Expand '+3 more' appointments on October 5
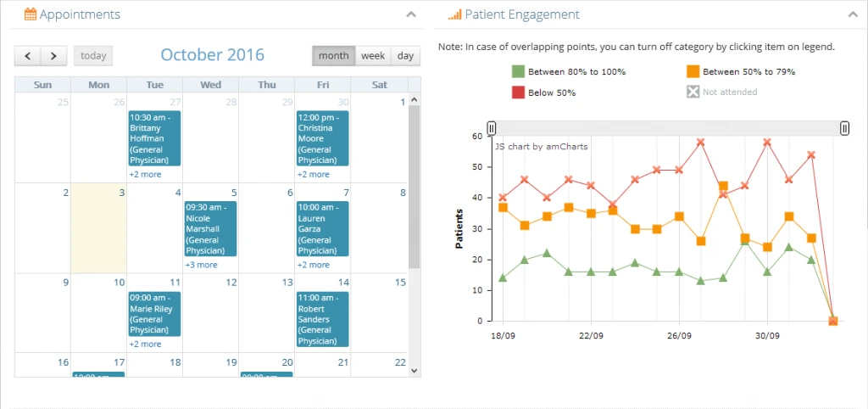868x409 pixels. [x=201, y=265]
